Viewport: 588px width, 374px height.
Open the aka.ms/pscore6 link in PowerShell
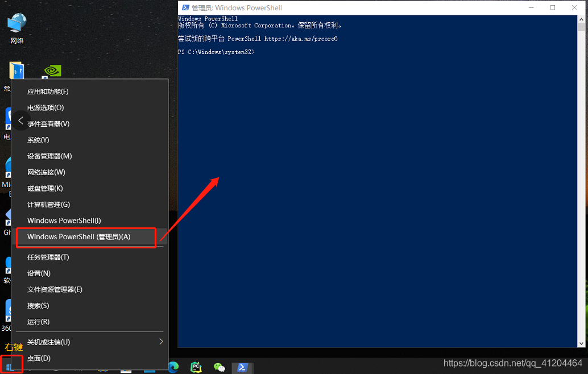(x=301, y=38)
